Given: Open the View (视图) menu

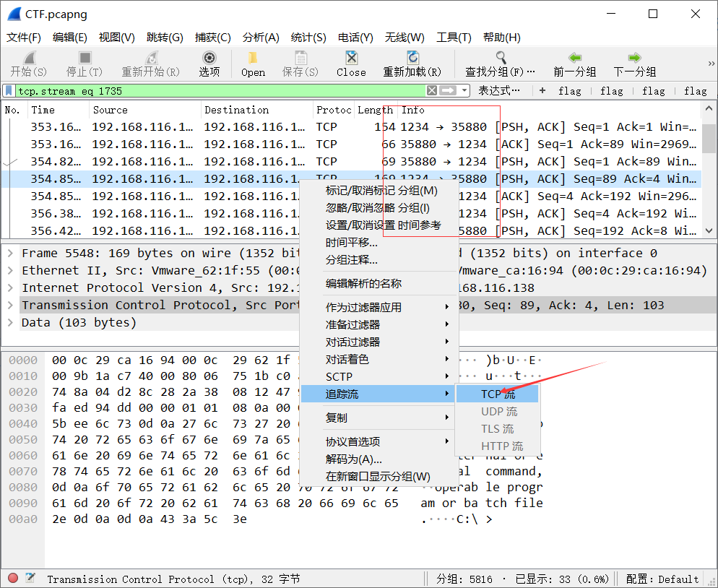Looking at the screenshot, I should tap(116, 38).
